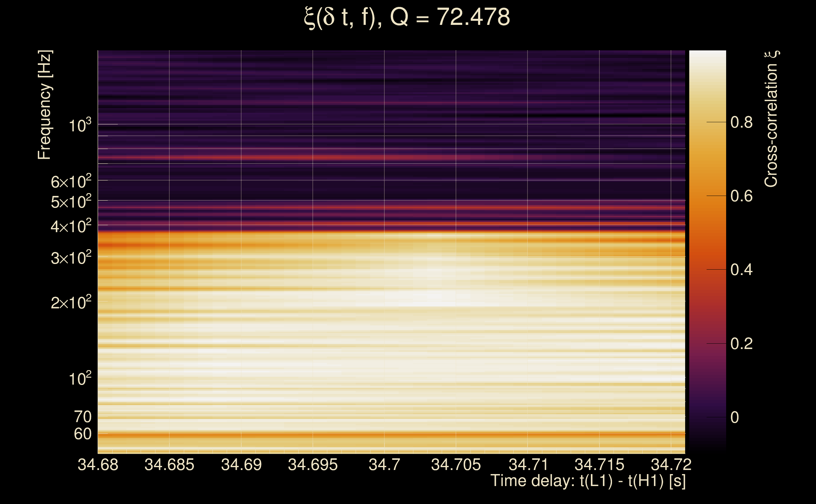The width and height of the screenshot is (816, 504).
Task: Click the Time delay t(L1) - t(H1) axis label
Action: point(588,481)
